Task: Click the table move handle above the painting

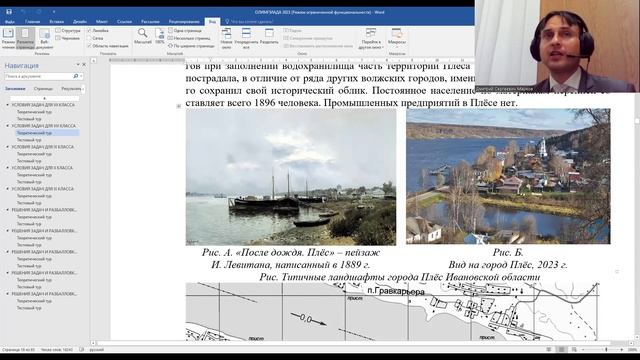Action: click(x=179, y=106)
